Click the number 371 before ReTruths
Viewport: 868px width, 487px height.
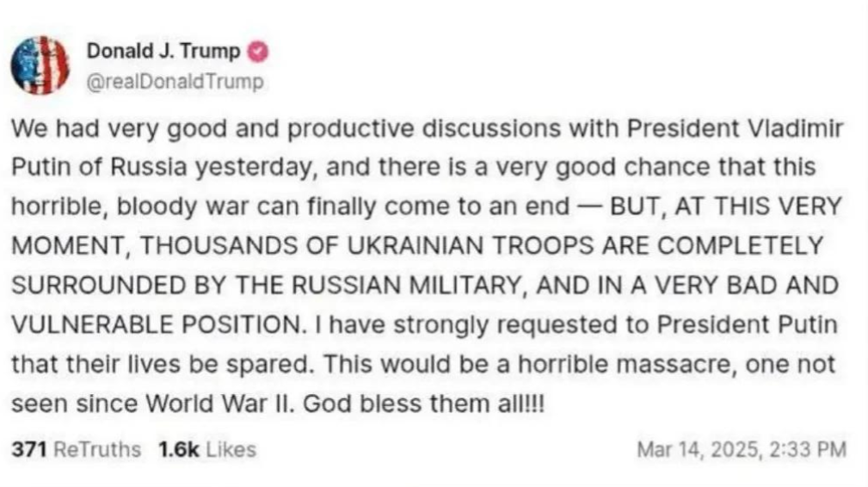pyautogui.click(x=28, y=449)
